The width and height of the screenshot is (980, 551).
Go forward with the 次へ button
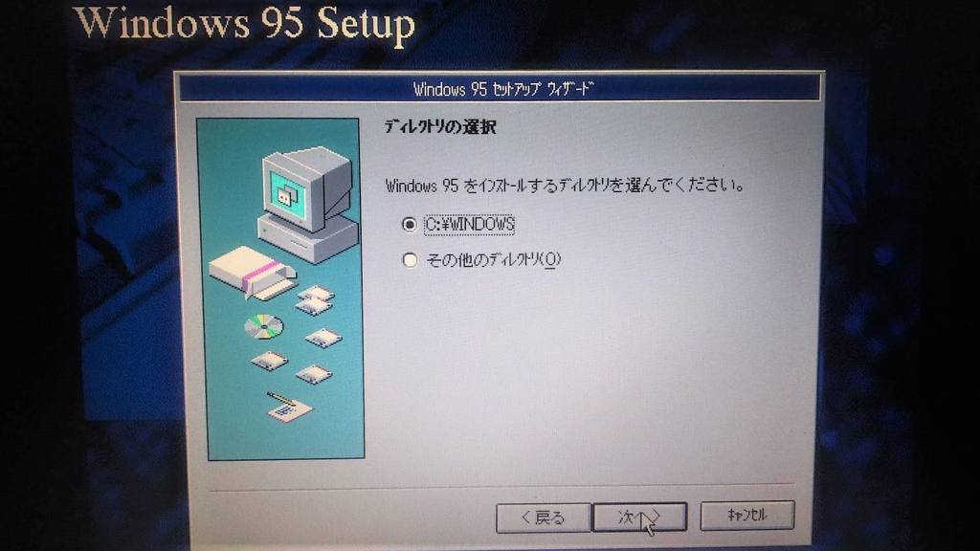[639, 518]
